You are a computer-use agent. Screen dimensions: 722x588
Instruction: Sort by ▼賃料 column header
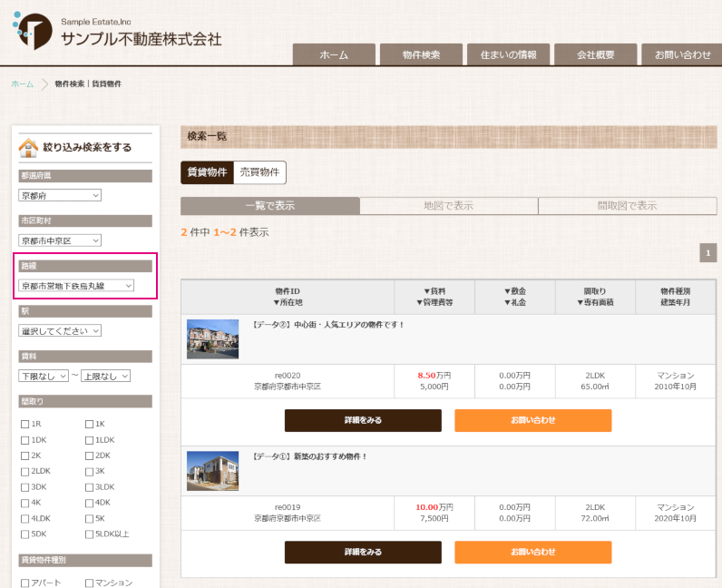pos(434,291)
